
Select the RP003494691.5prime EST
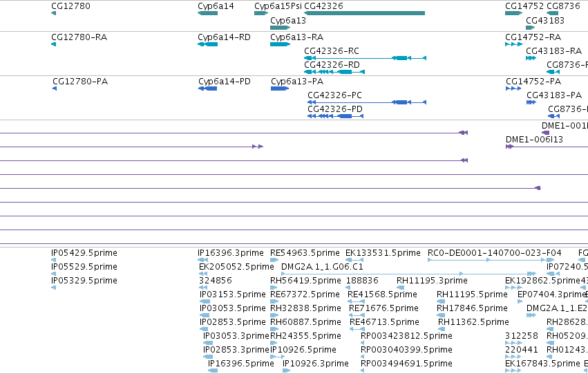pos(362,371)
